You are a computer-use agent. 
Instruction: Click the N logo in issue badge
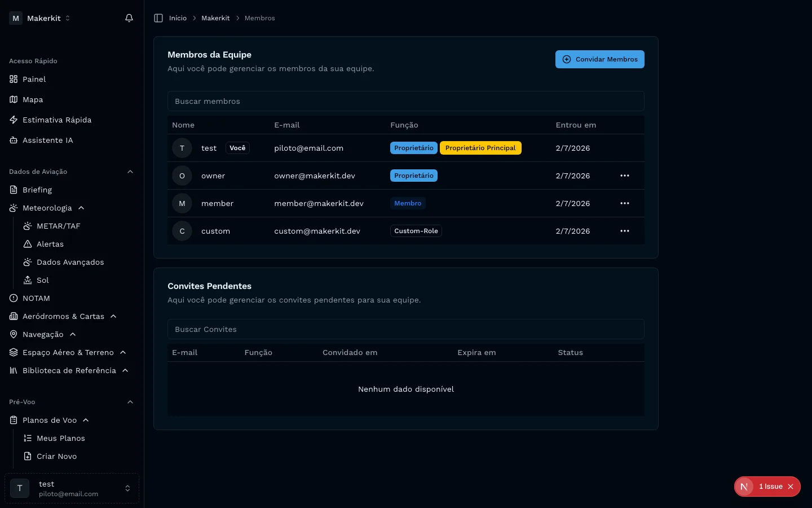pos(744,487)
